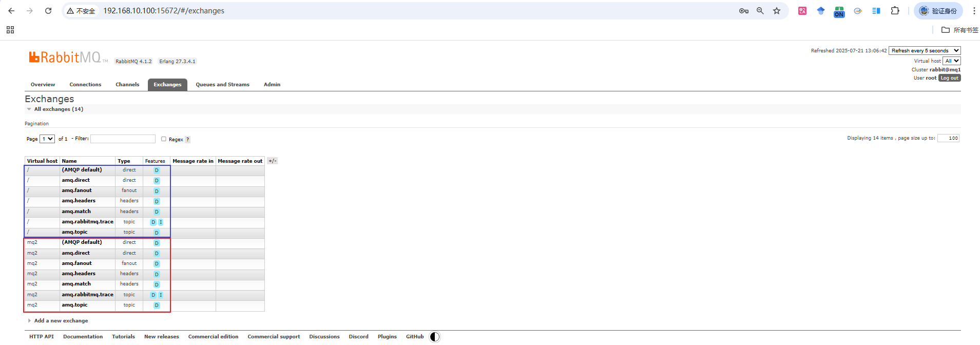Open the Refresh every 5 seconds dropdown
Viewport: 980px width, 345px height.
(x=925, y=51)
